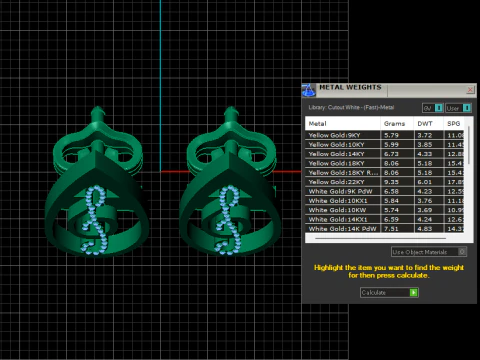Select the White Gold:10KX1 row
The height and width of the screenshot is (360, 480).
tap(385, 201)
